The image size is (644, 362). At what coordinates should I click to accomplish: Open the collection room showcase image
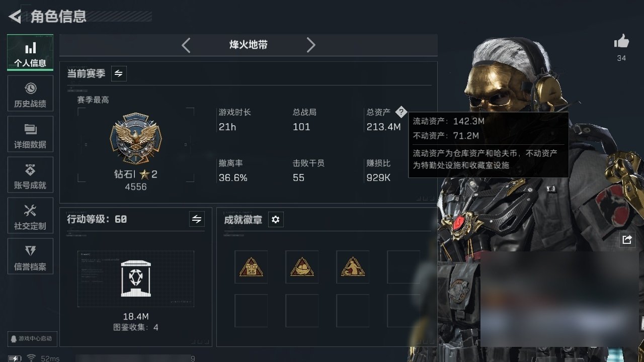(136, 279)
